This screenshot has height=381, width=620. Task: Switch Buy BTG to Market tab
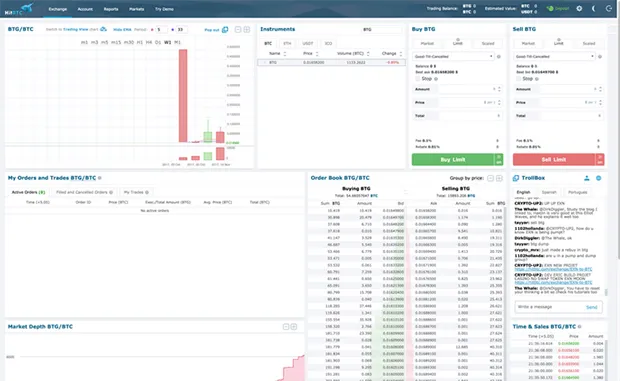click(x=427, y=43)
